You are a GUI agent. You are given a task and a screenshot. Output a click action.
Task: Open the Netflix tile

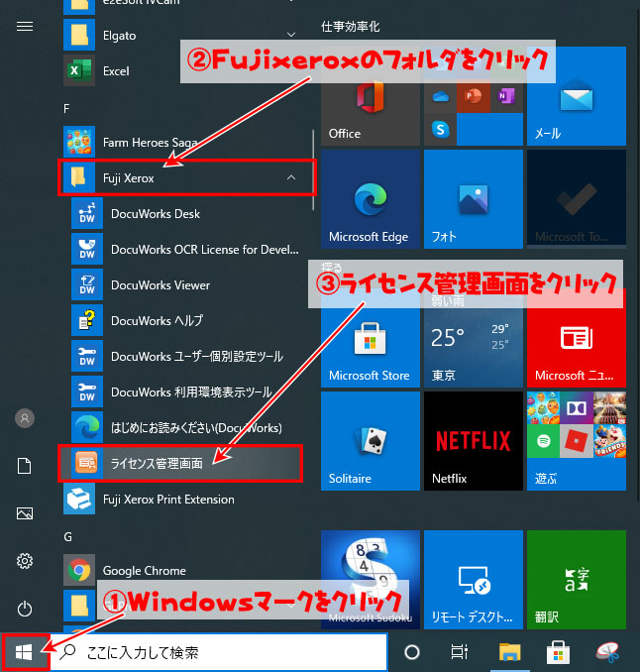tap(474, 441)
